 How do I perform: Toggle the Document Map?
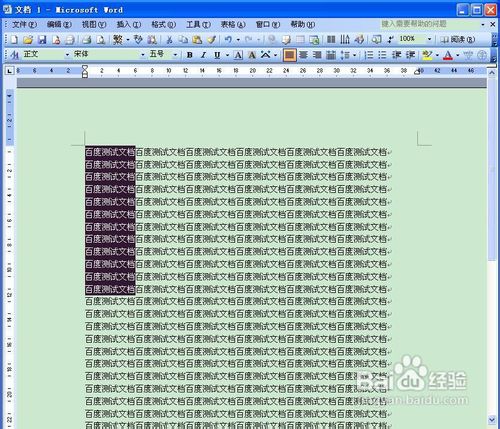pyautogui.click(x=376, y=40)
